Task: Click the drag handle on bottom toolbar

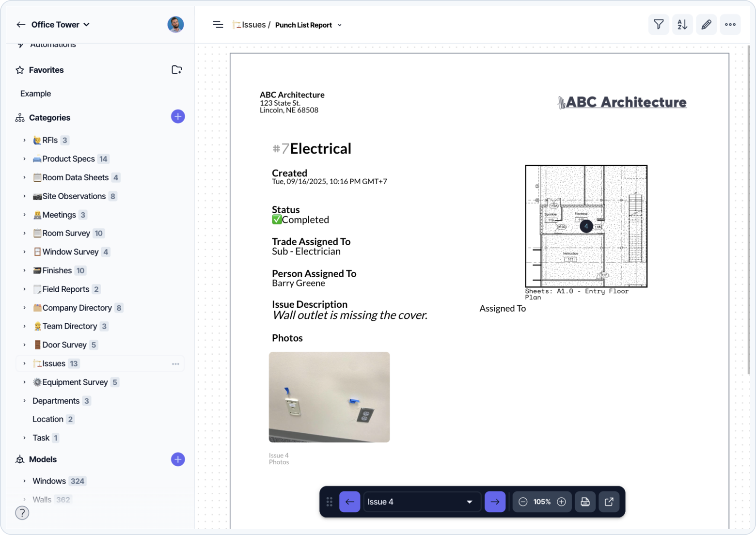Action: point(330,502)
